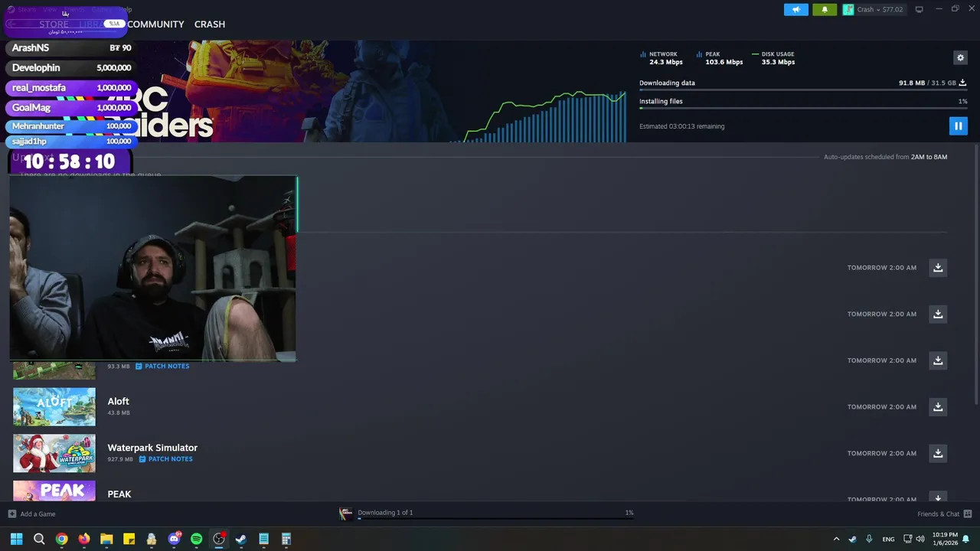Open File Explorer from taskbar

pos(106,540)
